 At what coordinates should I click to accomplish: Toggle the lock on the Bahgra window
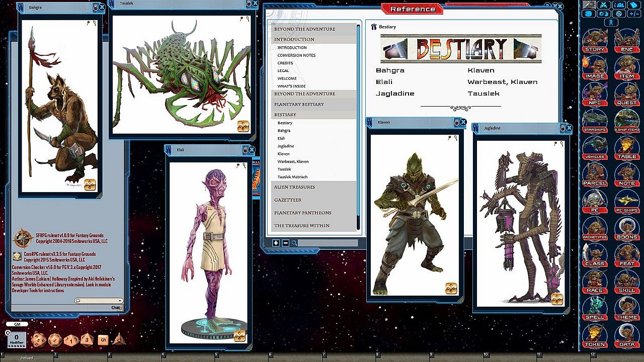[x=95, y=8]
